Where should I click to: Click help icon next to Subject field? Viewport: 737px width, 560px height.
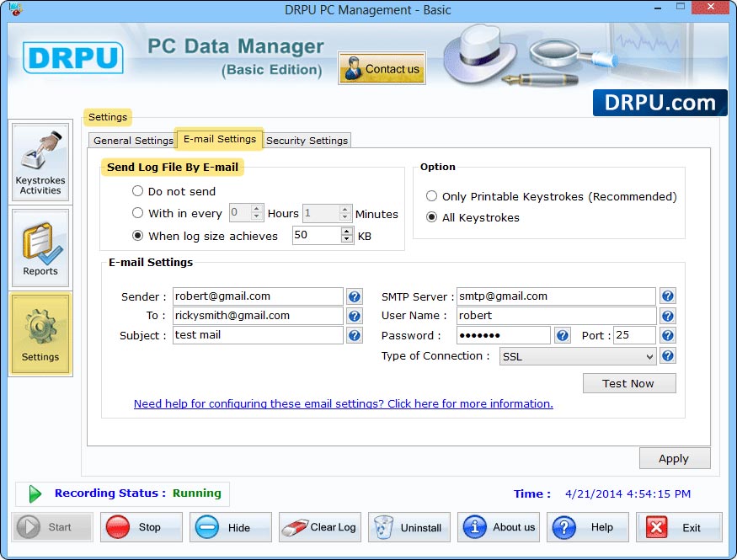click(355, 335)
